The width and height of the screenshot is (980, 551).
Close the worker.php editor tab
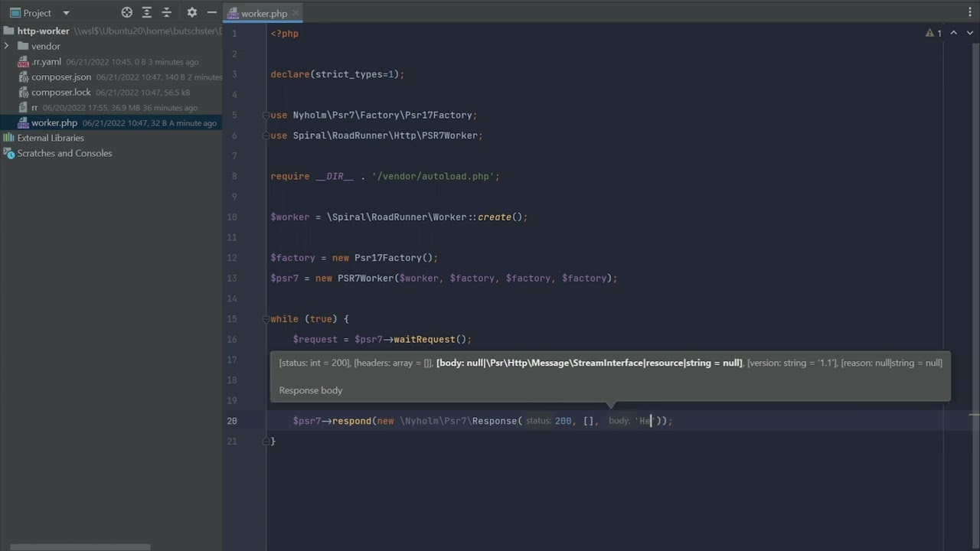click(296, 13)
